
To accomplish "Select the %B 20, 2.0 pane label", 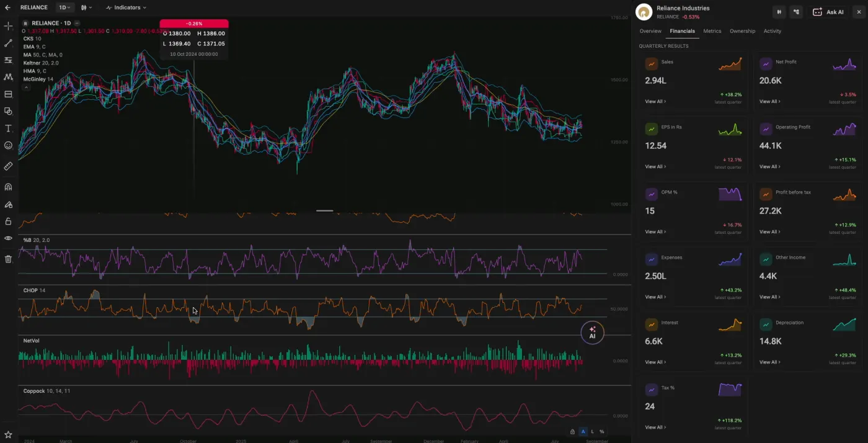I will (x=37, y=240).
